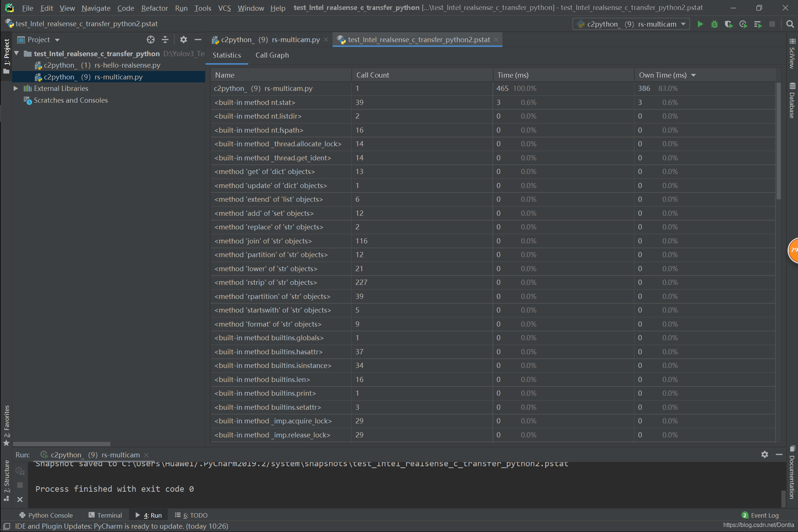Close the Run panel with X icon
Image resolution: width=798 pixels, height=532 pixels.
pos(20,499)
